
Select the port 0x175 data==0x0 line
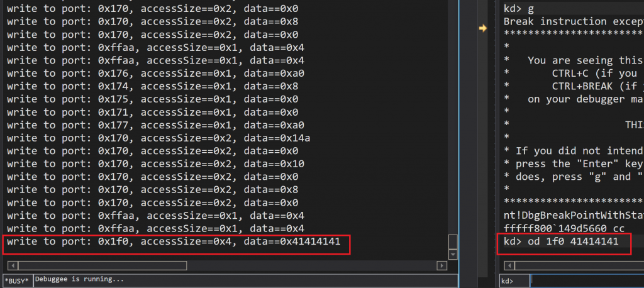[153, 99]
